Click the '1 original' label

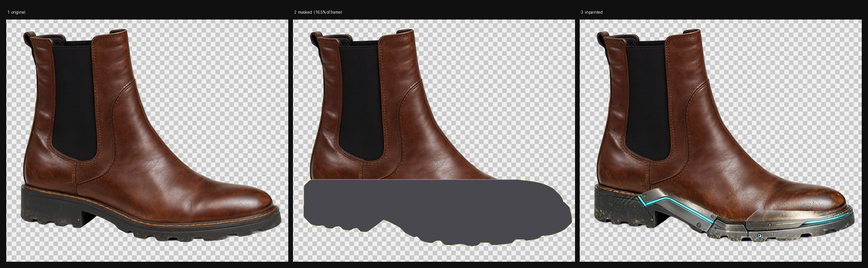tap(16, 13)
